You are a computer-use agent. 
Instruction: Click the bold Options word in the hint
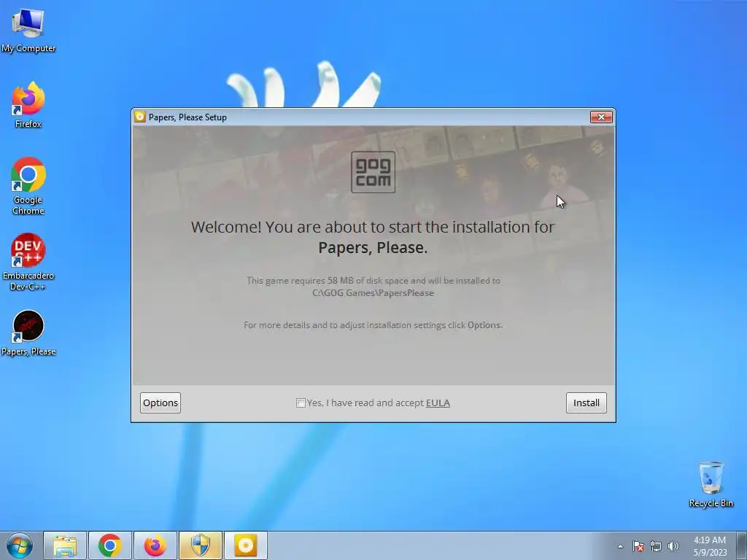(484, 324)
